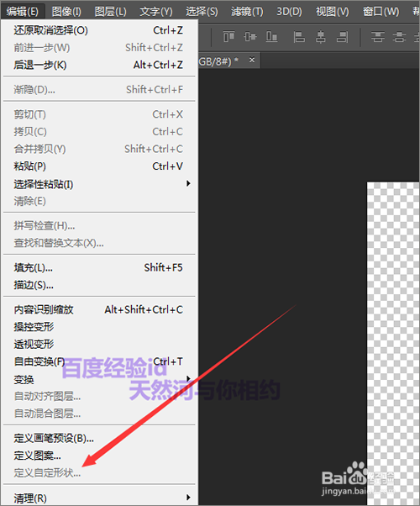Viewport: 420px width, 506px height.
Task: Select the 拼写检查(H)... menu entry
Action: coord(99,226)
